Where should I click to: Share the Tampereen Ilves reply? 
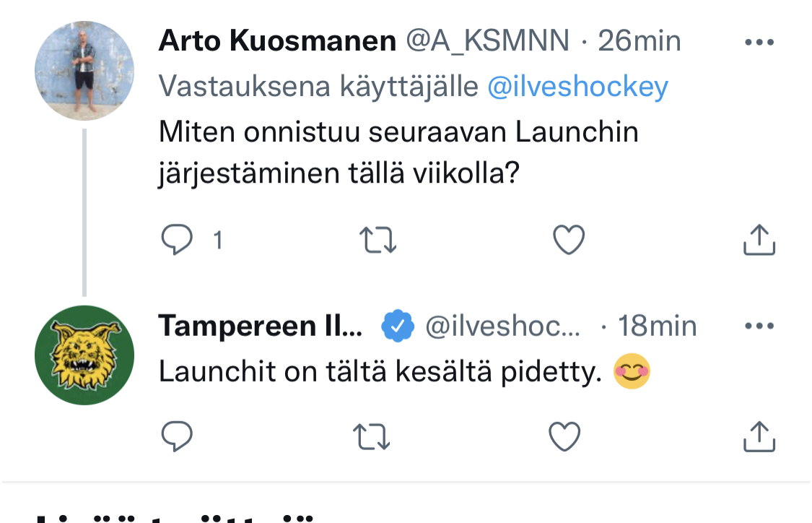click(759, 436)
